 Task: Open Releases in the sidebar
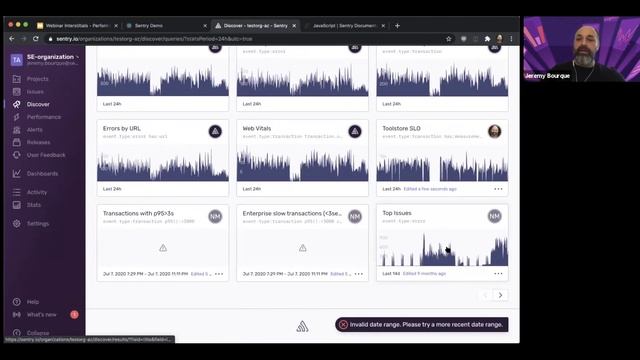(x=38, y=142)
